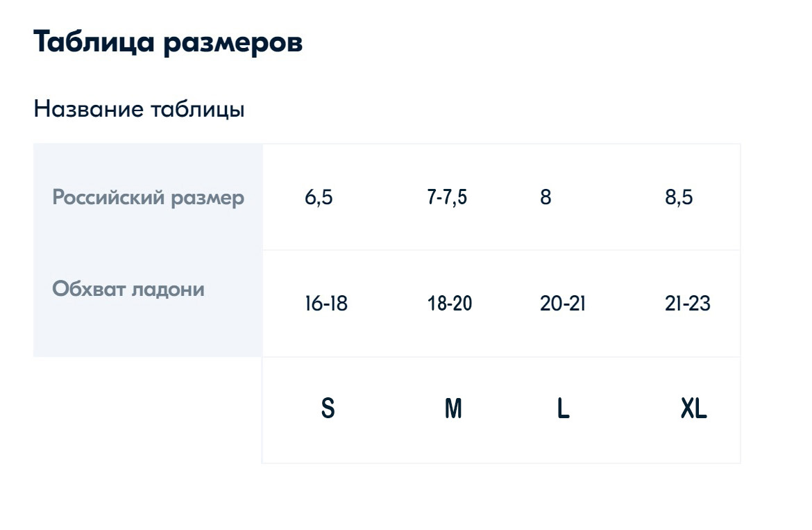Click the 8,5 size cell
The width and height of the screenshot is (812, 530).
click(679, 197)
